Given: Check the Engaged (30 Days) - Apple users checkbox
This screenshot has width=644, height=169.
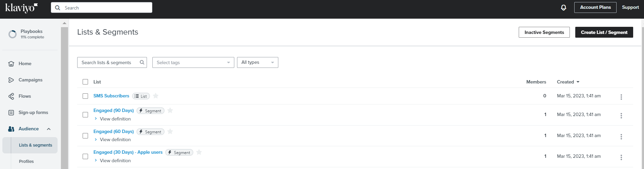Looking at the screenshot, I should tap(85, 156).
